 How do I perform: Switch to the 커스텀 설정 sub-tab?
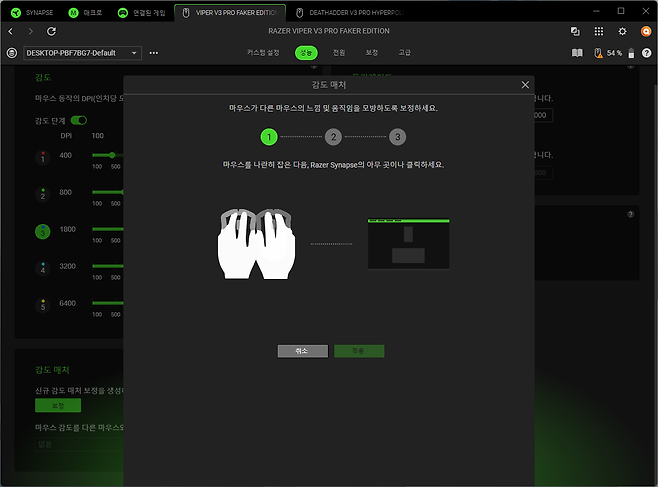[x=264, y=51]
